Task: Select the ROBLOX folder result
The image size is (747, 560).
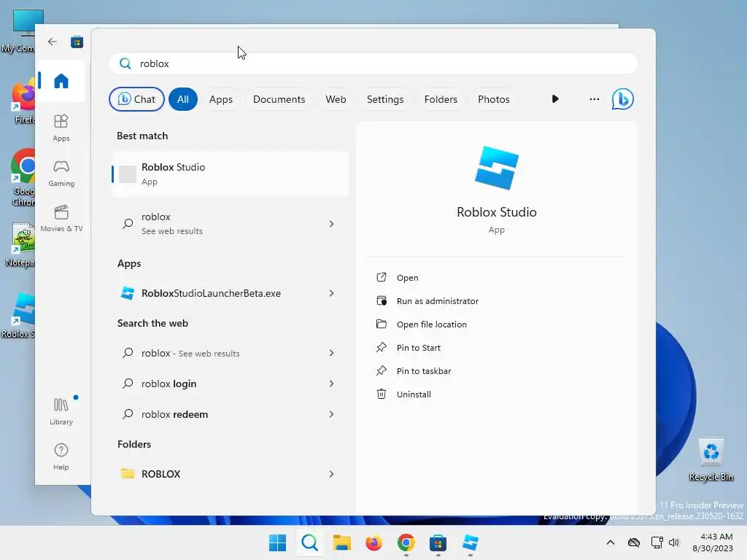Action: tap(231, 474)
